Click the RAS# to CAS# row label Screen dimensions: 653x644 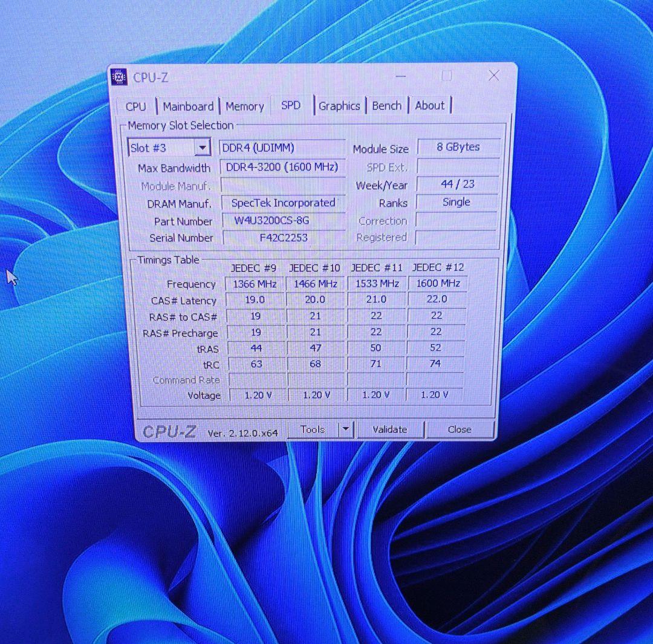[x=183, y=317]
